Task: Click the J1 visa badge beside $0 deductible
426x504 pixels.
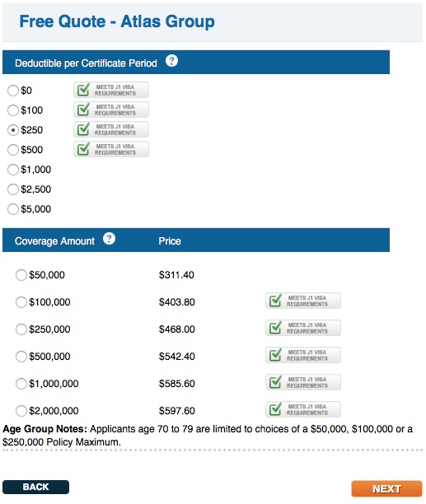Action: [111, 90]
